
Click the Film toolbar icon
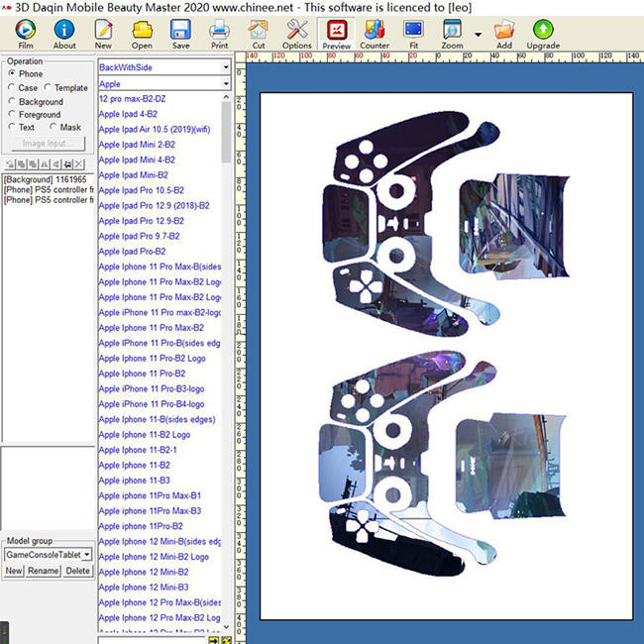coord(26,33)
